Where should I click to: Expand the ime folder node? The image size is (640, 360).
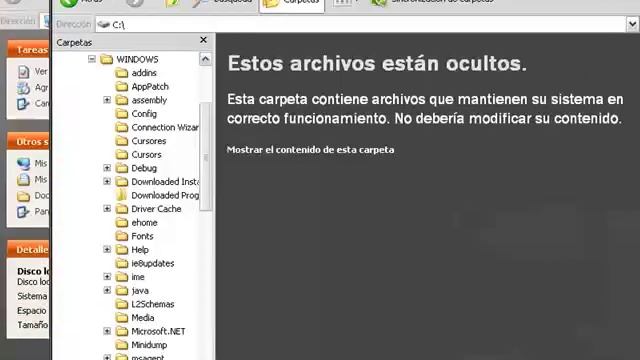click(x=107, y=277)
